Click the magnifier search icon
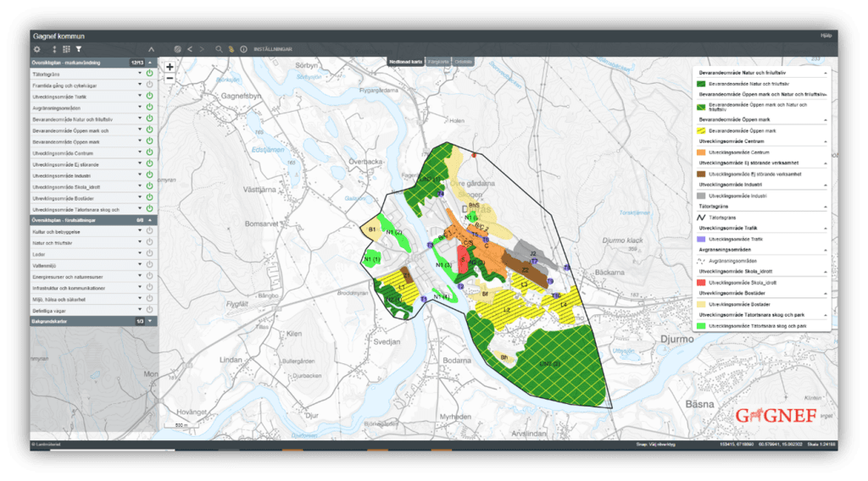The image size is (868, 481). (x=219, y=50)
